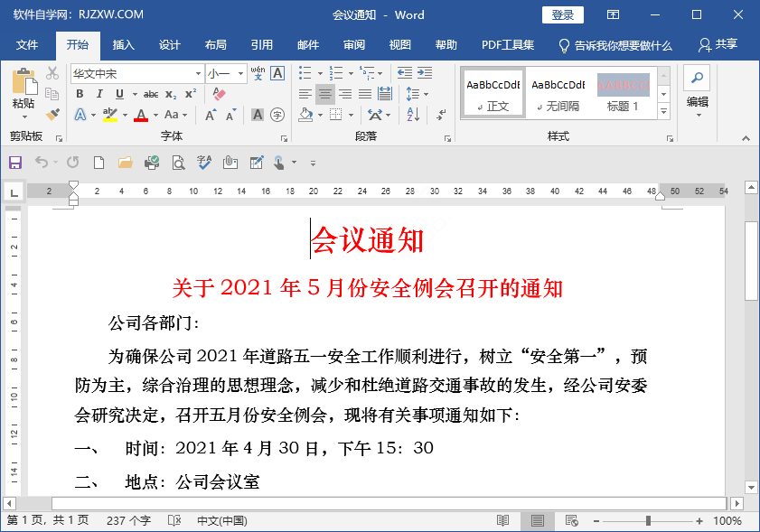
Task: Open the line spacing dropdown
Action: pyautogui.click(x=414, y=94)
